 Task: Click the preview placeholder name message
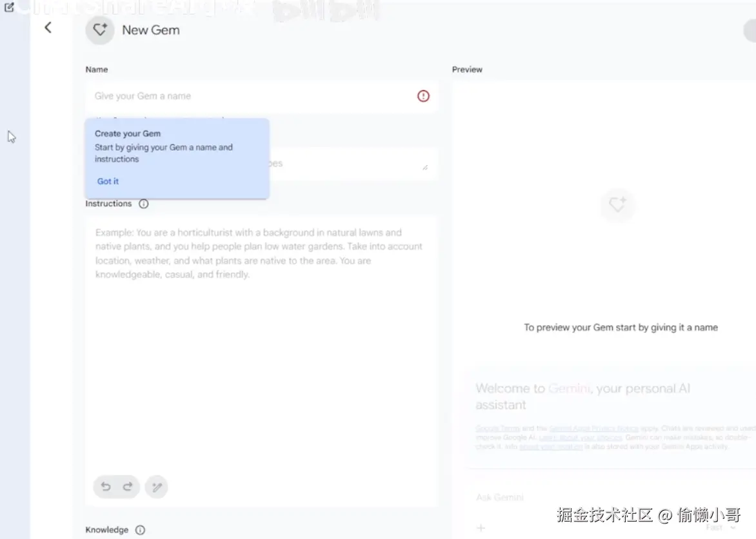pyautogui.click(x=621, y=328)
